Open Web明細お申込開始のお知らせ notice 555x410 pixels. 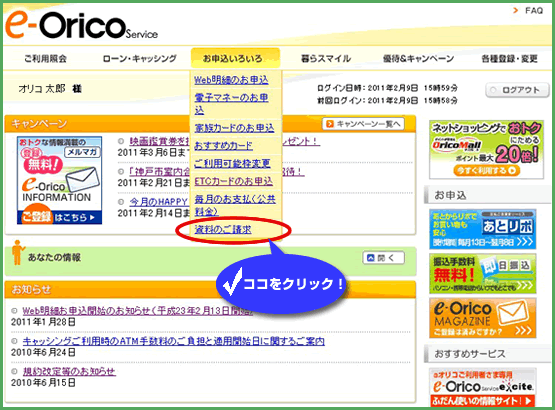(x=138, y=311)
